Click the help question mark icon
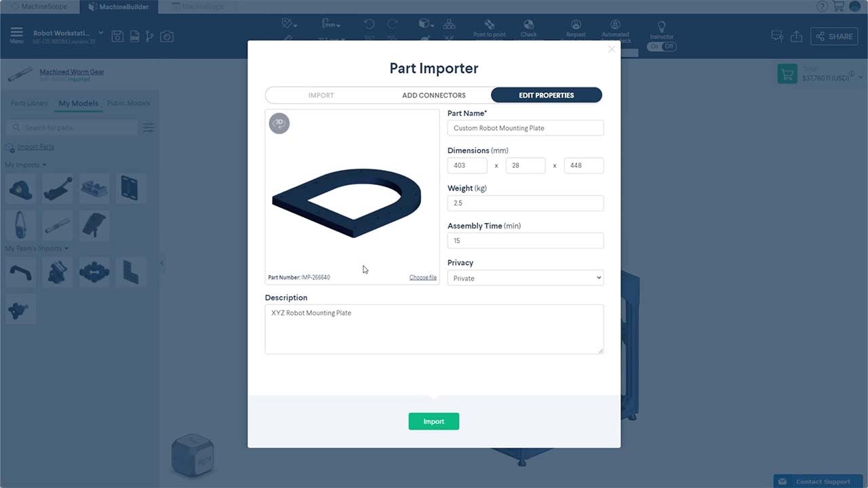The image size is (868, 488). coord(822,7)
